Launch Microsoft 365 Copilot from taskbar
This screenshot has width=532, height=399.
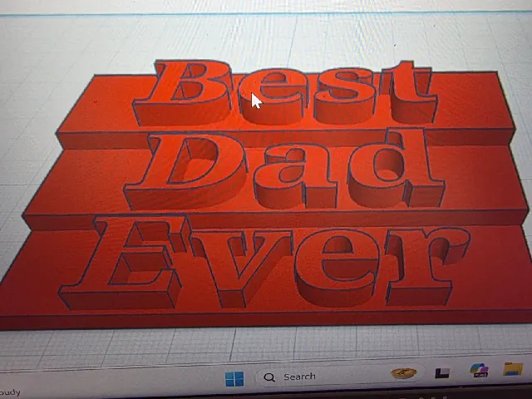coord(479,369)
